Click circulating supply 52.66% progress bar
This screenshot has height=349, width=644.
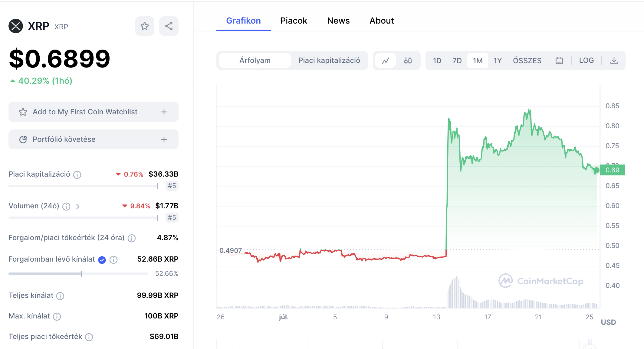78,274
